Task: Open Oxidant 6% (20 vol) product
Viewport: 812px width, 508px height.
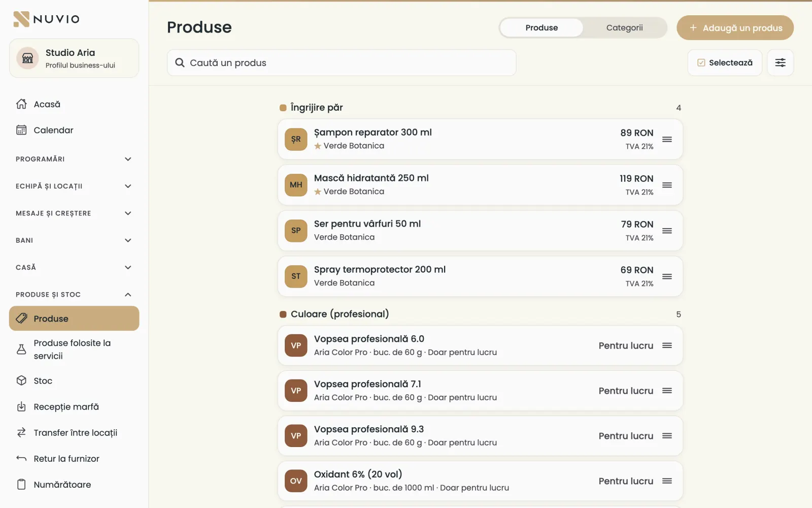Action: pyautogui.click(x=480, y=481)
